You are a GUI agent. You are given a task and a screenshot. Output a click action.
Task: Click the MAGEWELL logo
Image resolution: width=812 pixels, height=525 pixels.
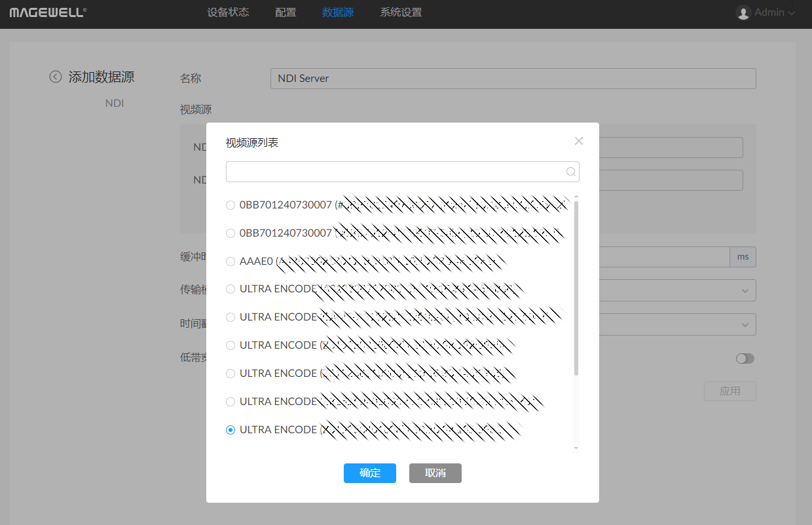(x=48, y=12)
